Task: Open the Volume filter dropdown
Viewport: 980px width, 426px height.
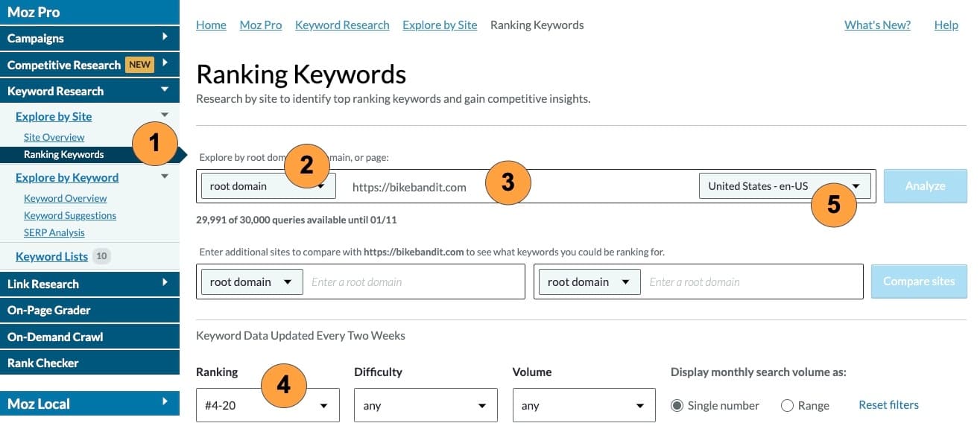Action: coord(584,406)
